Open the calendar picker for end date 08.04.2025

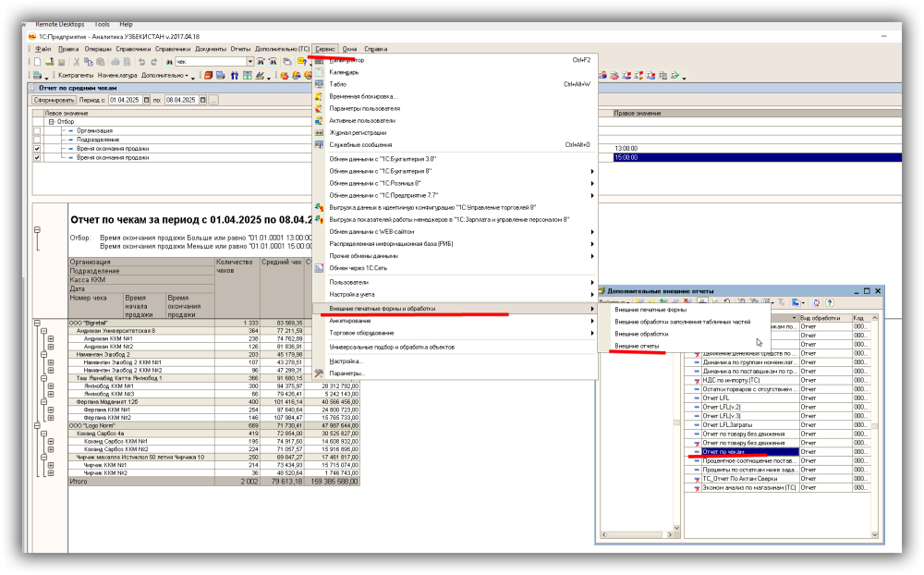pos(202,100)
